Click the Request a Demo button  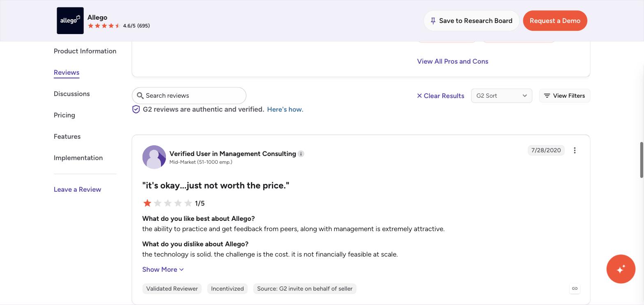[555, 21]
